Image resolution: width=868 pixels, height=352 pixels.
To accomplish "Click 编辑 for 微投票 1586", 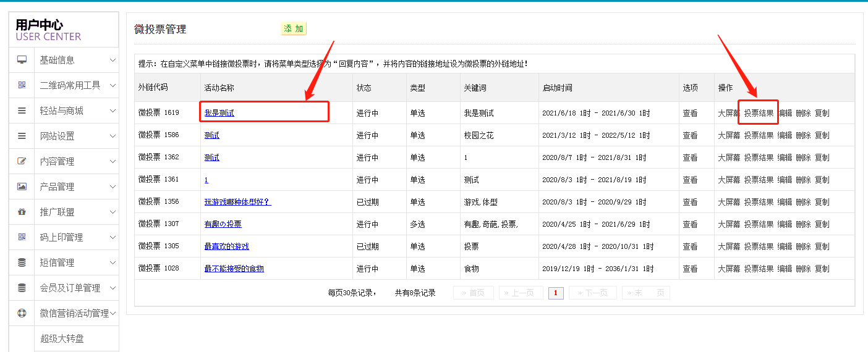I will pyautogui.click(x=785, y=135).
